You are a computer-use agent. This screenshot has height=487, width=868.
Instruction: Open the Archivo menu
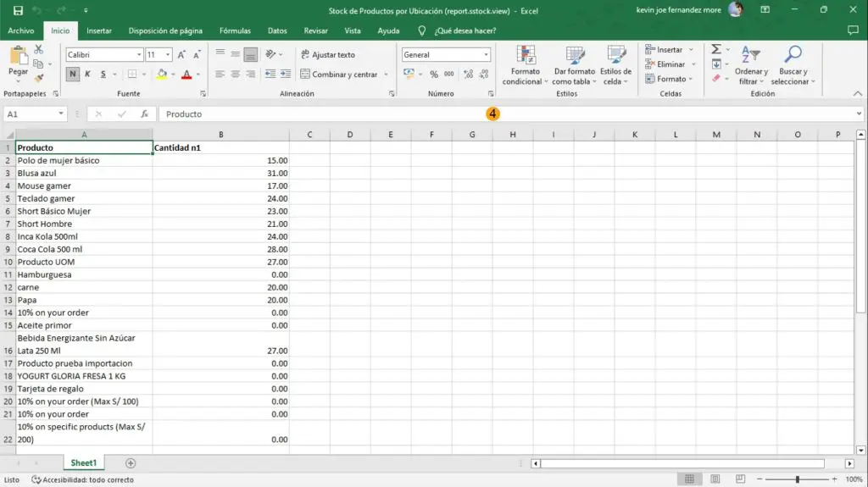(21, 30)
